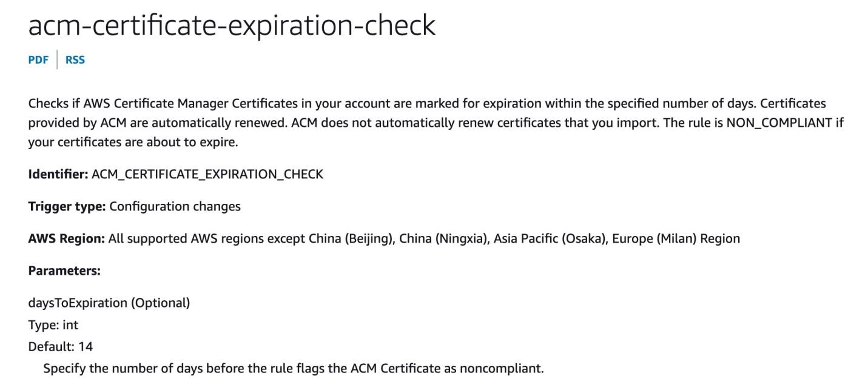Click the bold Parameters heading
This screenshot has height=390, width=868.
click(64, 271)
